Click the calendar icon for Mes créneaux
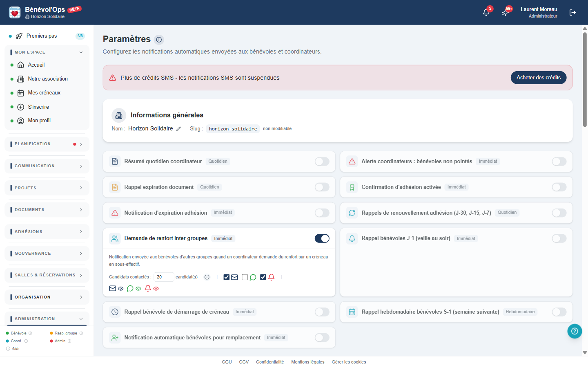588x368 pixels. [21, 93]
